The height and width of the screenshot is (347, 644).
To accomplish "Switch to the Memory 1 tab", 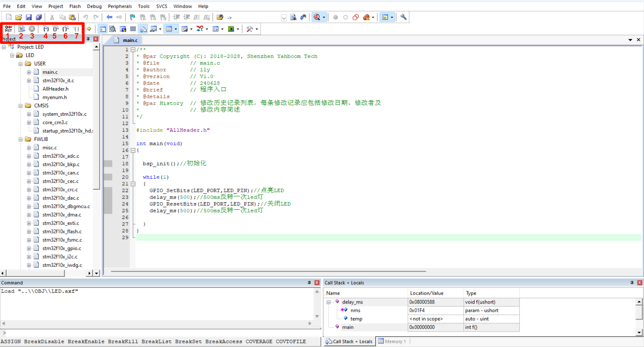I will pos(392,341).
